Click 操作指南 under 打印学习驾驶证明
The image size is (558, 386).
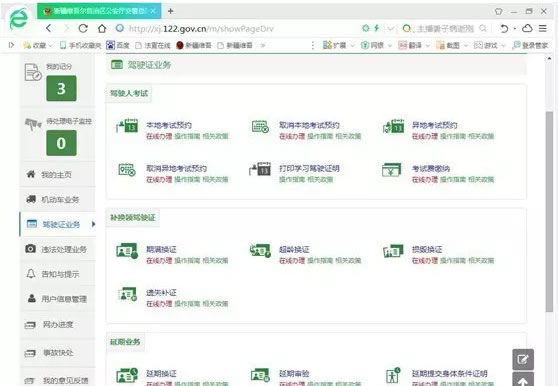tap(292, 179)
